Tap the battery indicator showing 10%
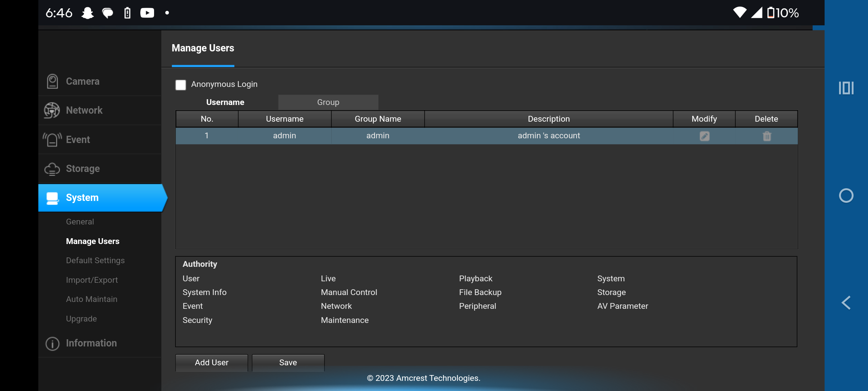The width and height of the screenshot is (868, 391). pyautogui.click(x=783, y=13)
